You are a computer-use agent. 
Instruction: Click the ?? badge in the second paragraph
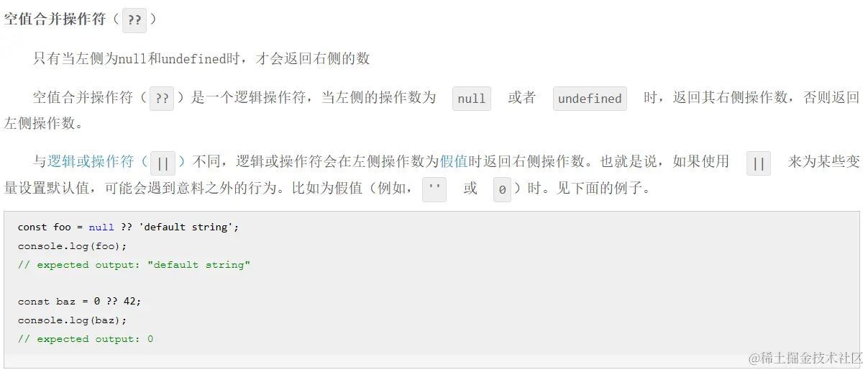coord(162,99)
